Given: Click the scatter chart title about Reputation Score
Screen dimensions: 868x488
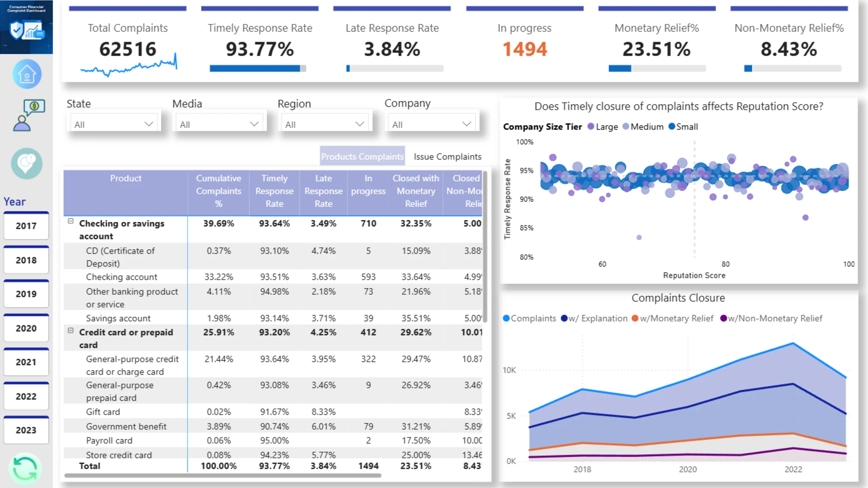Looking at the screenshot, I should coord(679,106).
